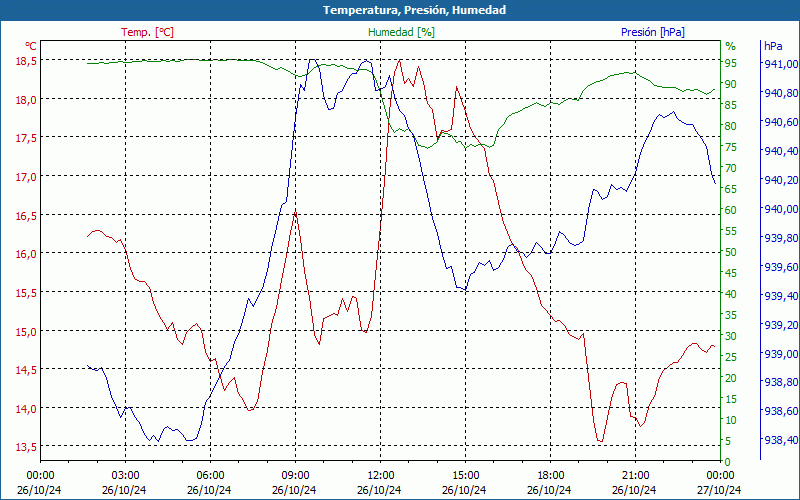Click the '90' humidity axis value

point(731,84)
